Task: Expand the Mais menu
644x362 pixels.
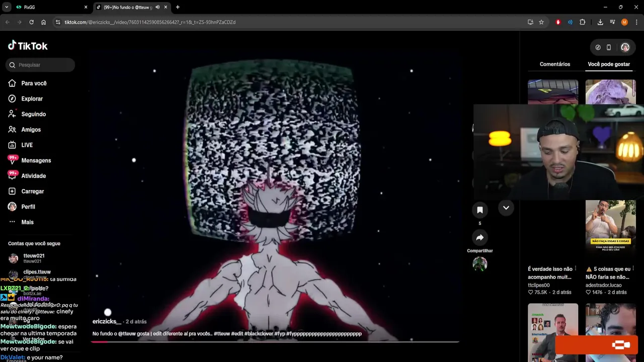Action: [x=27, y=222]
